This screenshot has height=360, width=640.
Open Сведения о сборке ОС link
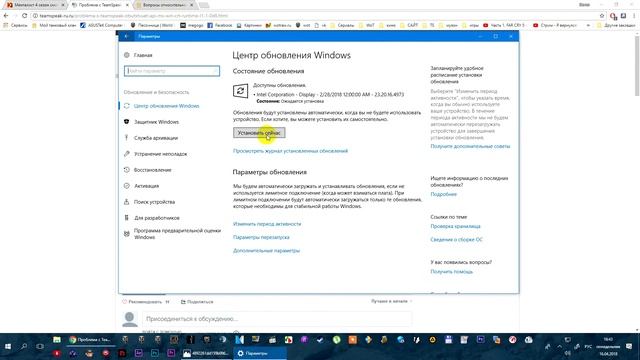pos(456,240)
